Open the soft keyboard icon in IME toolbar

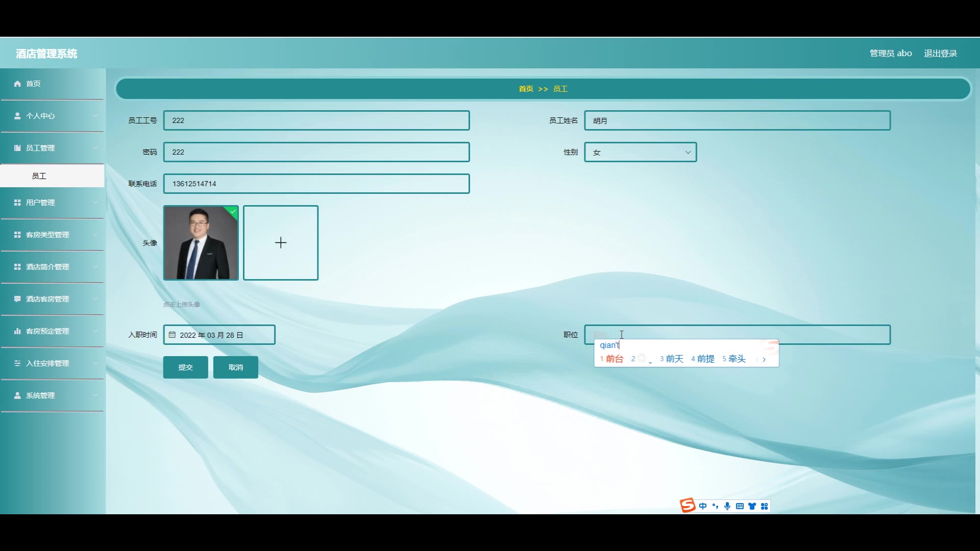coord(740,506)
